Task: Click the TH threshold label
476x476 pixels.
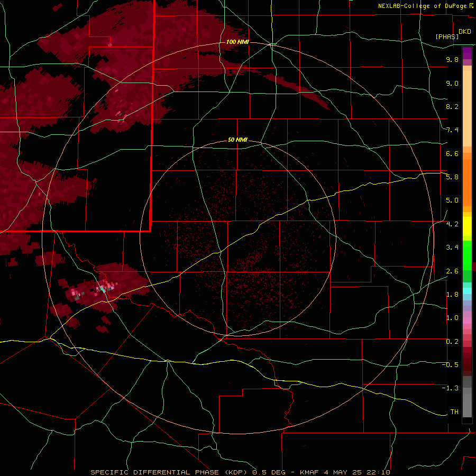Action: 454,412
